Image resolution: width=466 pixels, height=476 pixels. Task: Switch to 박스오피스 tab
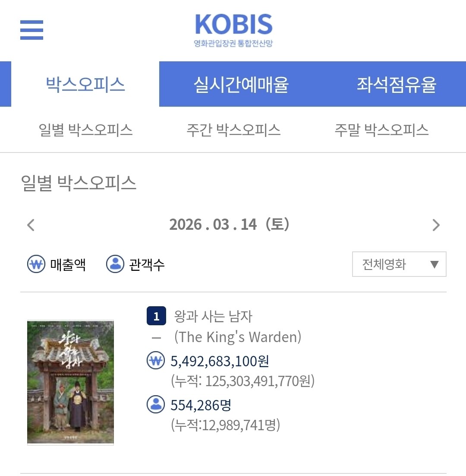[85, 84]
